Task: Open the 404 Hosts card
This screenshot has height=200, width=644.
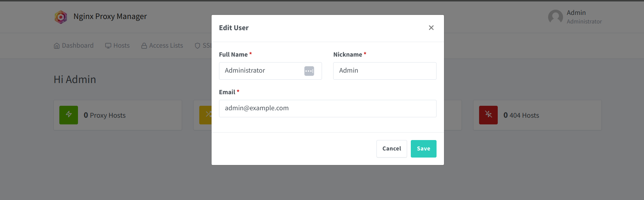Action: tap(537, 115)
